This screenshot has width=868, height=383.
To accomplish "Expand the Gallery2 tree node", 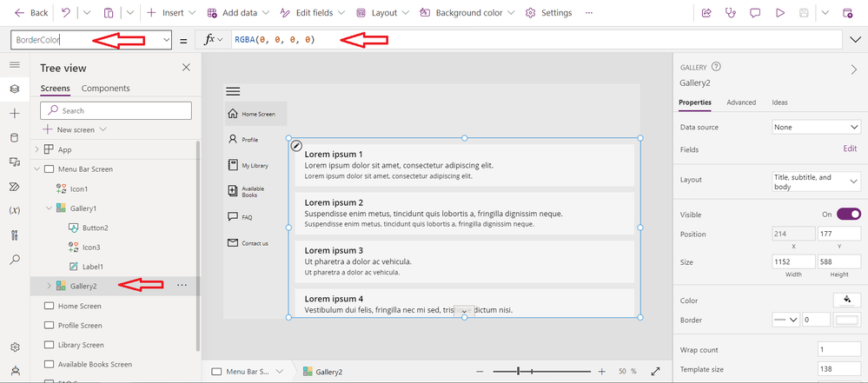I will tap(49, 286).
